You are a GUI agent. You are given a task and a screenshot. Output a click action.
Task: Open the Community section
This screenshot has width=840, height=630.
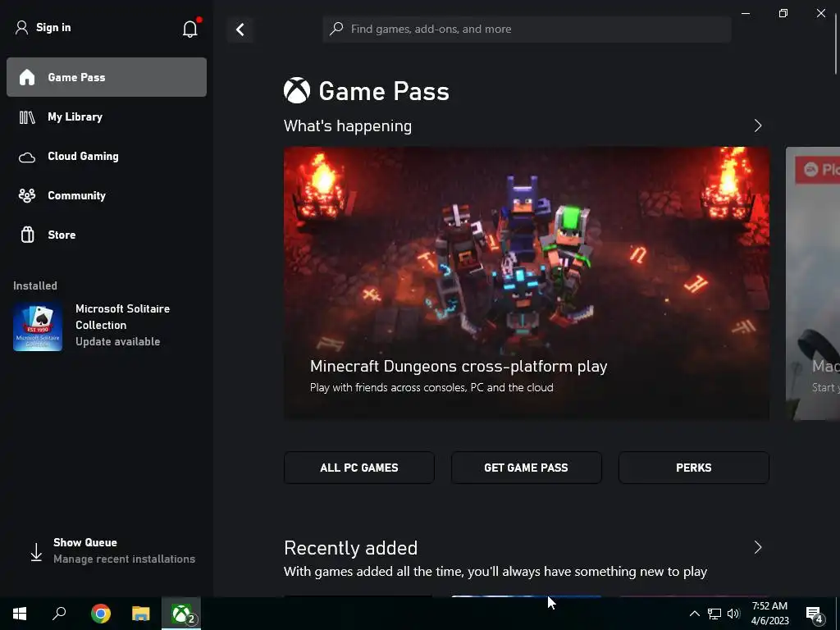click(x=107, y=195)
